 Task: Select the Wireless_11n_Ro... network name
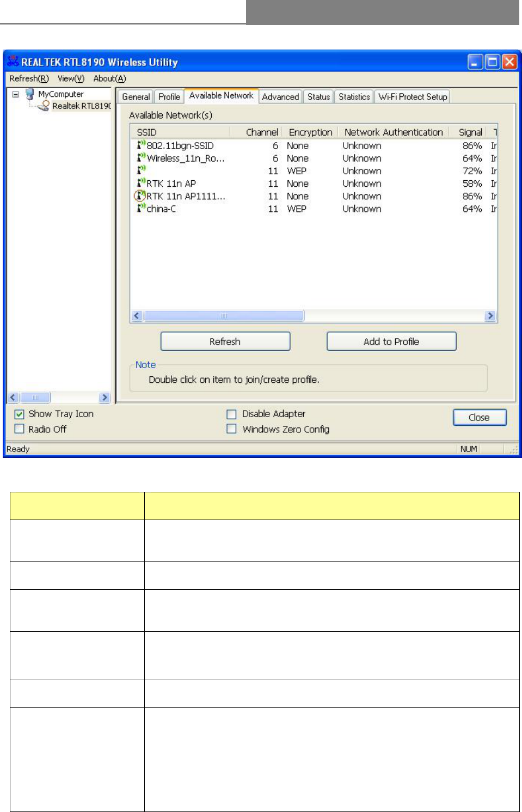186,158
